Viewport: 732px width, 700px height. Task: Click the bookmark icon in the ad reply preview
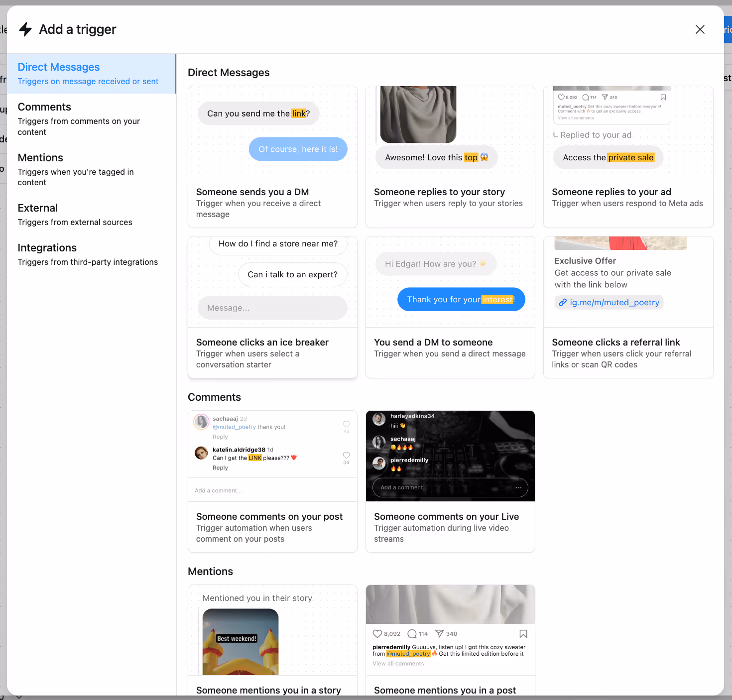(x=663, y=98)
